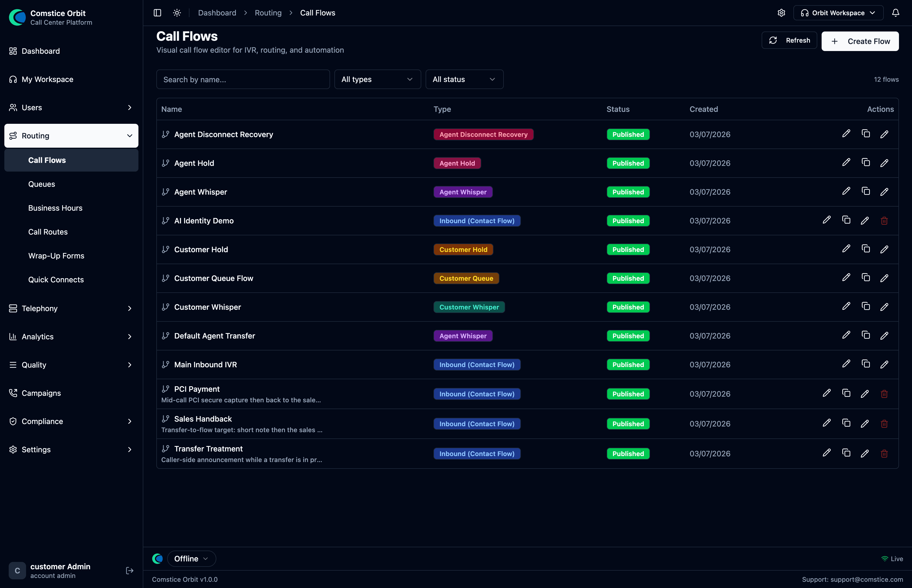912x588 pixels.
Task: Click copy icon in Customer Whisper row
Action: pyautogui.click(x=865, y=306)
